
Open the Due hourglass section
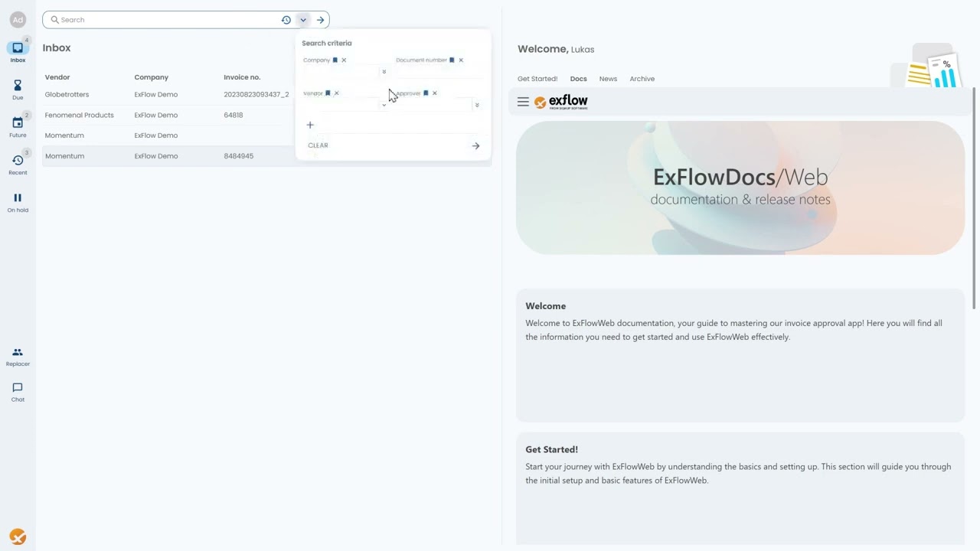18,89
